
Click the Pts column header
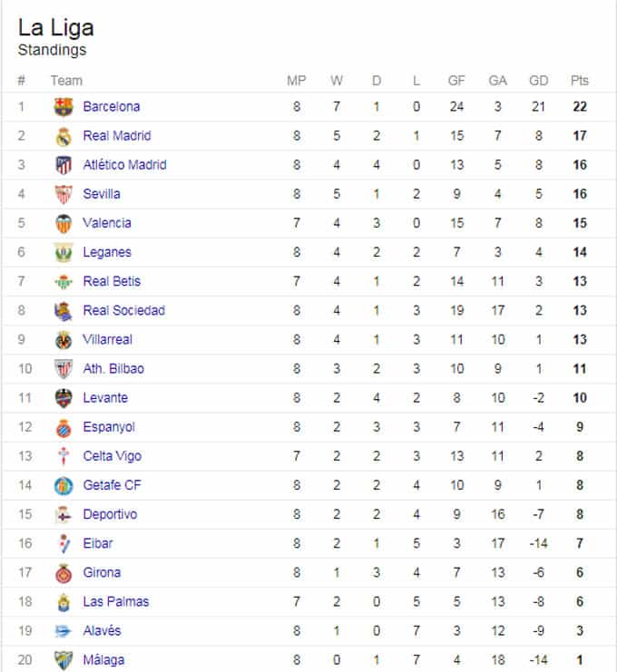579,81
